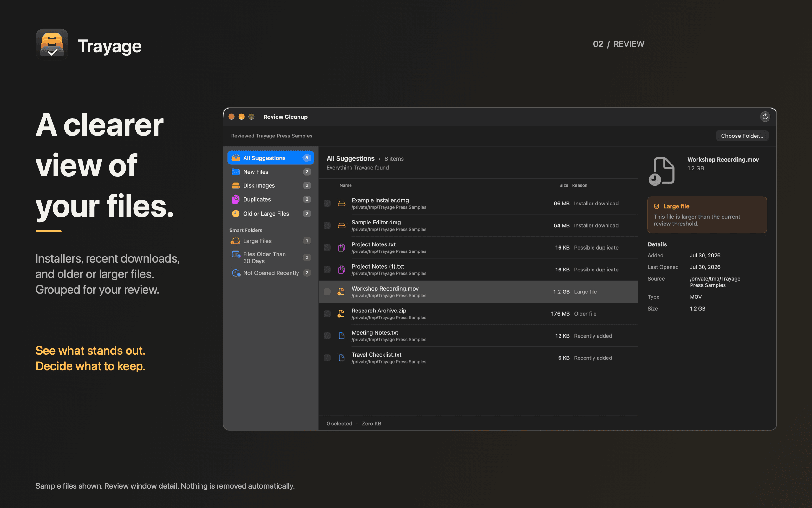Click the 1.2 GB size of Workshop Recording.mov row
Image resolution: width=812 pixels, height=508 pixels.
pos(561,292)
